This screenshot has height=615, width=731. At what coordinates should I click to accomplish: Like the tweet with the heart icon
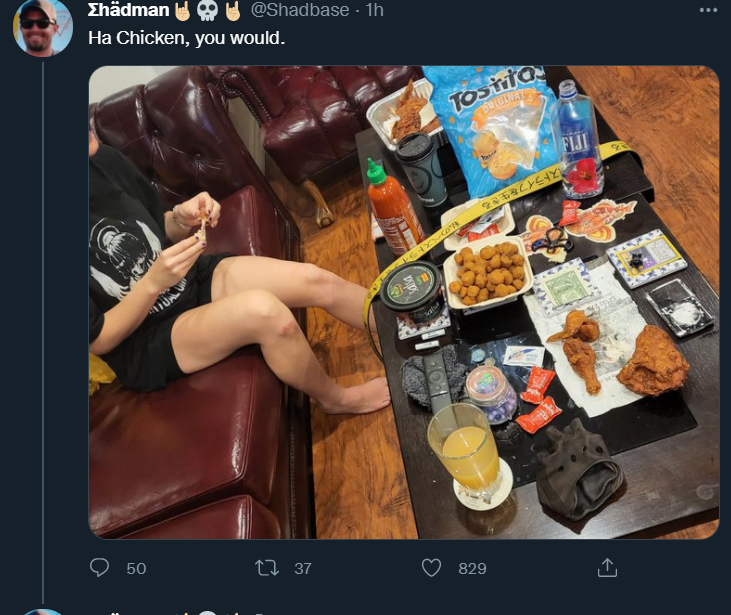tap(431, 568)
